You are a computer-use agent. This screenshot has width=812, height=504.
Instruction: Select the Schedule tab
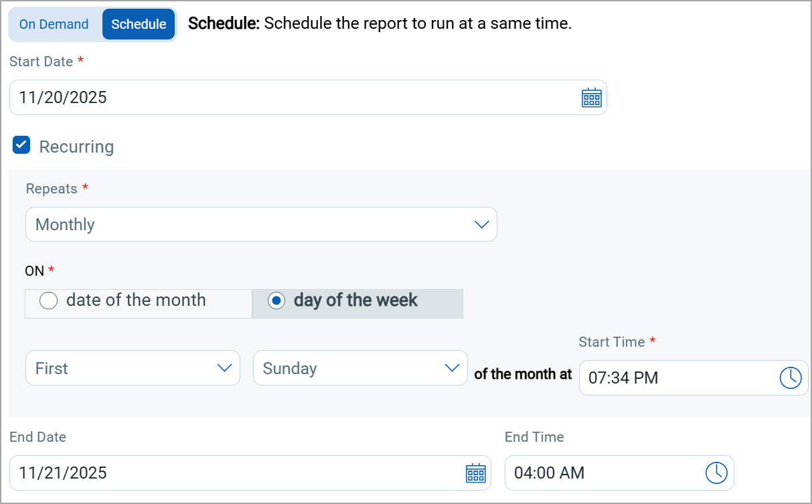point(139,25)
